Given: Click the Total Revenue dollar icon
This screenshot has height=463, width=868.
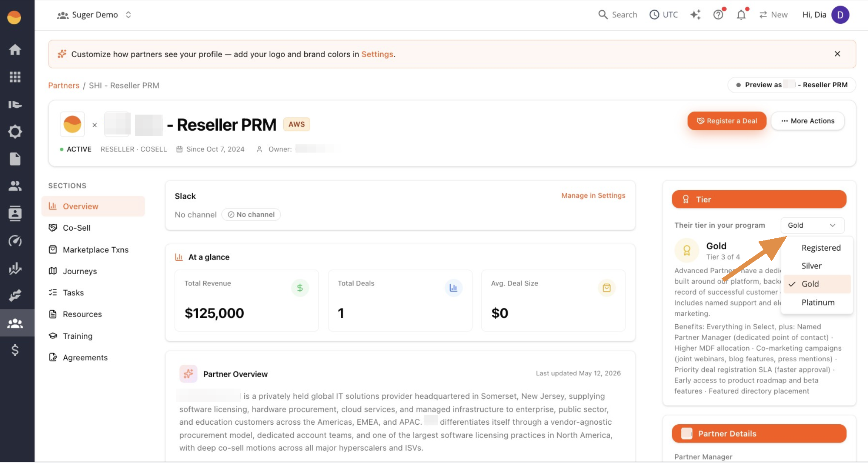Looking at the screenshot, I should (x=300, y=288).
